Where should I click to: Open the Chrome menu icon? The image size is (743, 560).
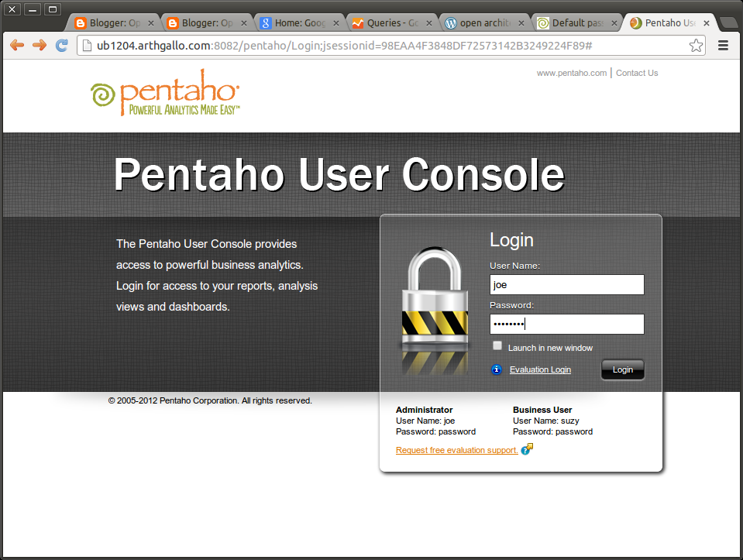tap(723, 45)
